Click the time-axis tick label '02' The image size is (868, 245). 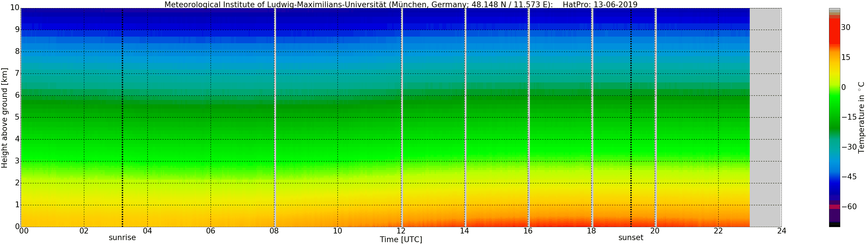[x=84, y=231]
